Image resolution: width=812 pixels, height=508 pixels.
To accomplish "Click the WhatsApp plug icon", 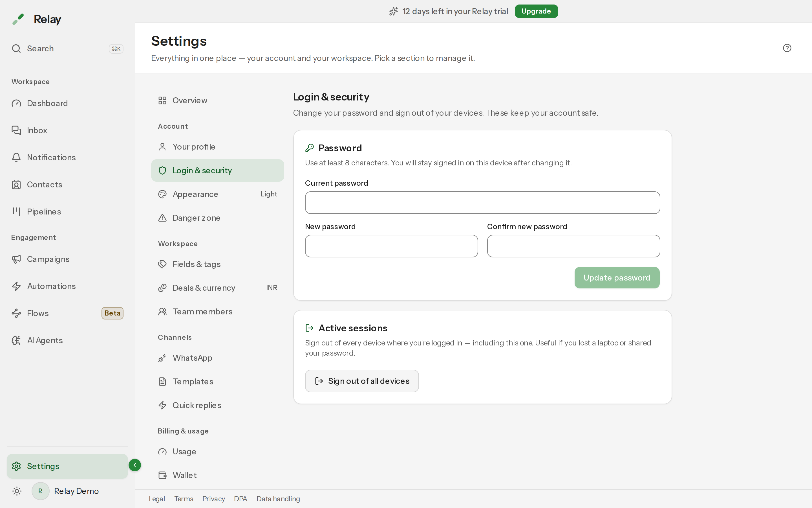I will point(162,358).
